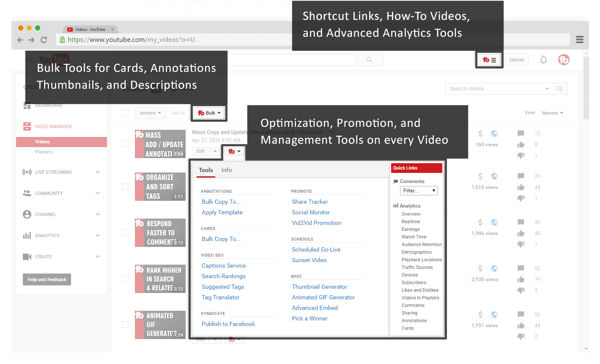This screenshot has height=364, width=600.
Task: Click the monetization dollar icon for first video
Action: pos(480,134)
